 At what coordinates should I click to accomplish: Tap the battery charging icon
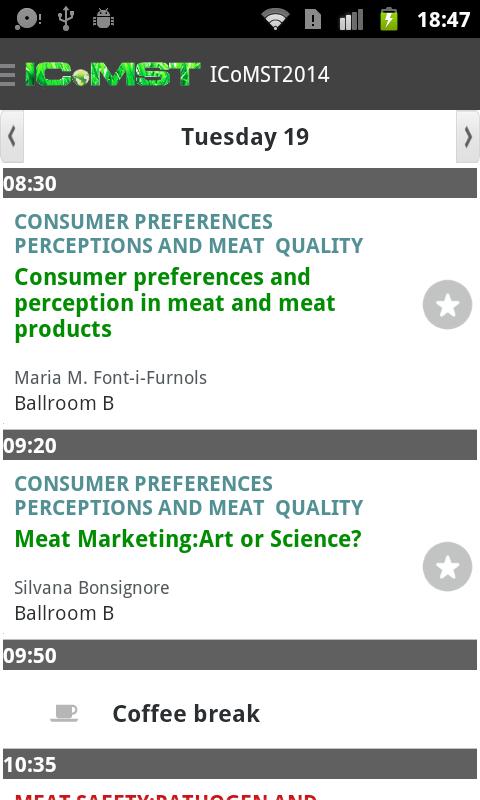coord(389,19)
